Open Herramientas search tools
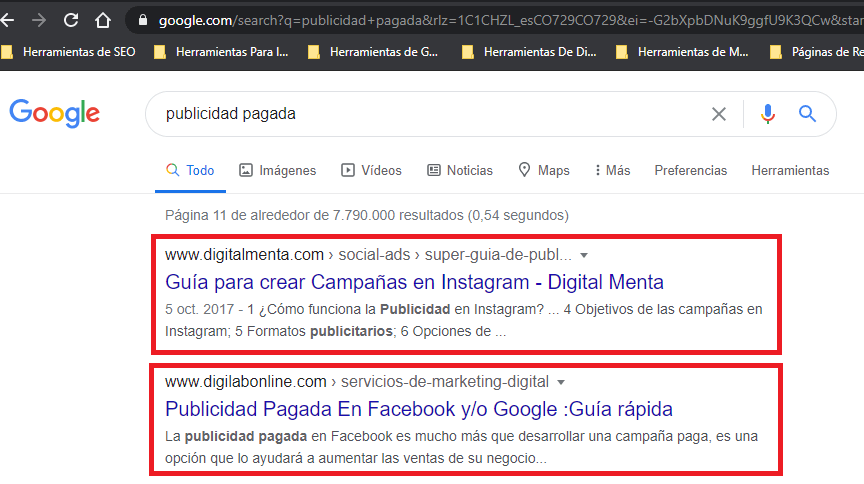This screenshot has height=484, width=864. click(x=790, y=170)
